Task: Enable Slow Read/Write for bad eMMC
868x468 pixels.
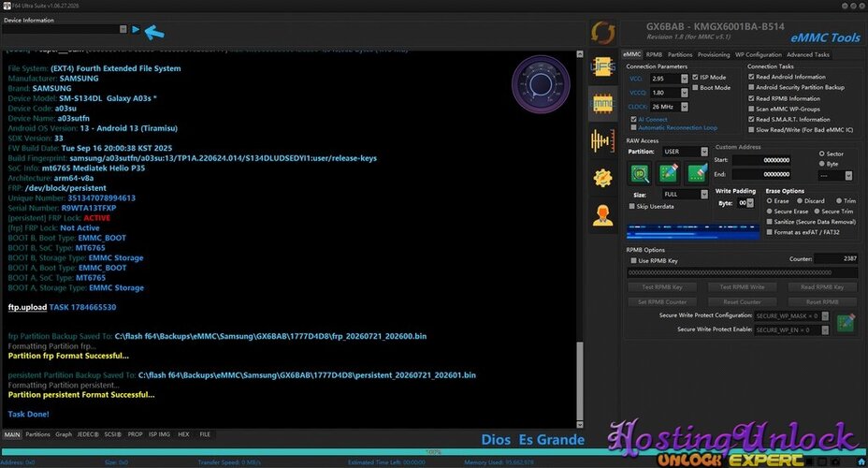Action: point(751,129)
